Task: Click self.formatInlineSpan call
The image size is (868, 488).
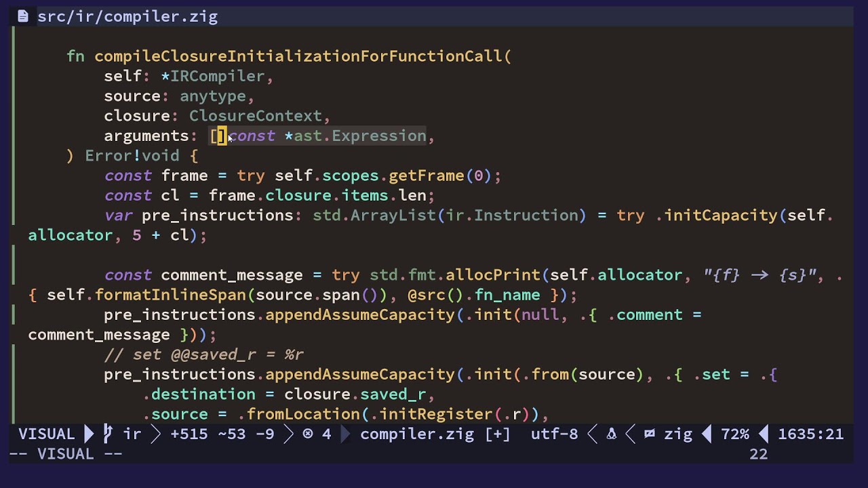Action: [147, 295]
